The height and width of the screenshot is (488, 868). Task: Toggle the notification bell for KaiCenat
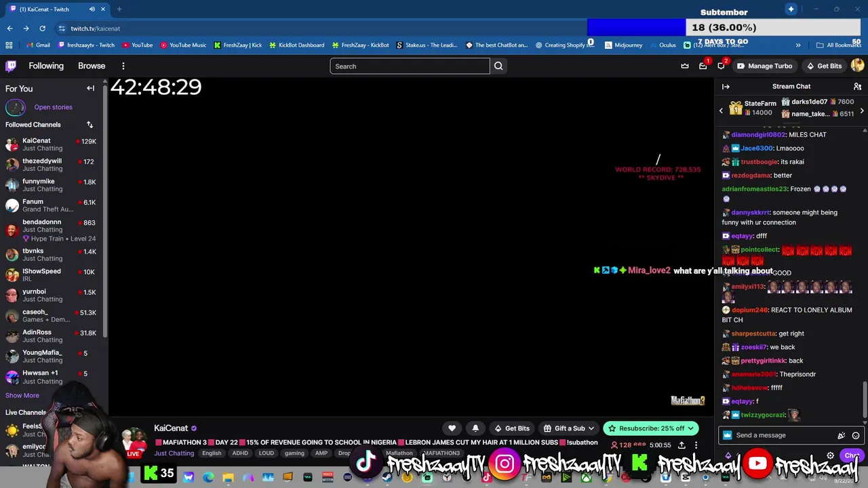475,428
